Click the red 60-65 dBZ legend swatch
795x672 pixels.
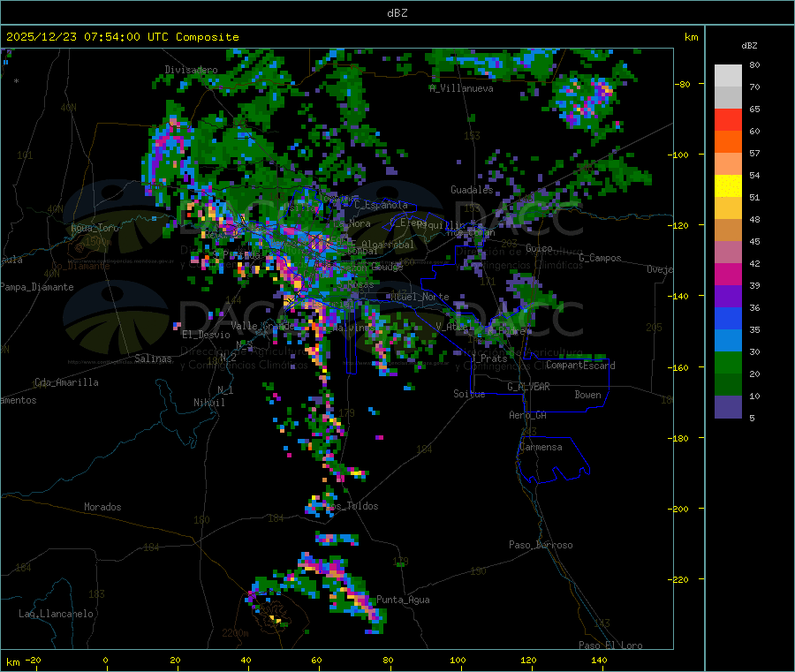[x=728, y=119]
